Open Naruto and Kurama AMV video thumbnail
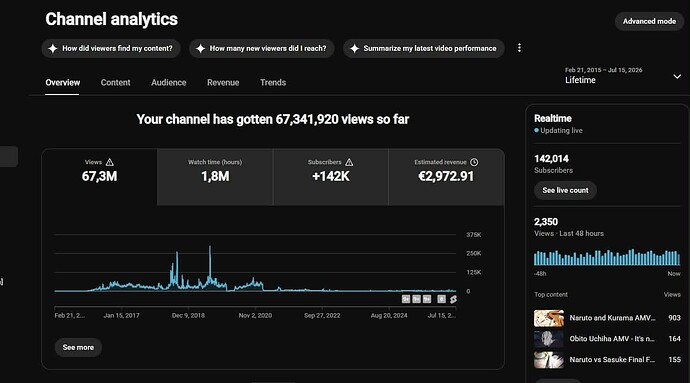 [x=549, y=318]
